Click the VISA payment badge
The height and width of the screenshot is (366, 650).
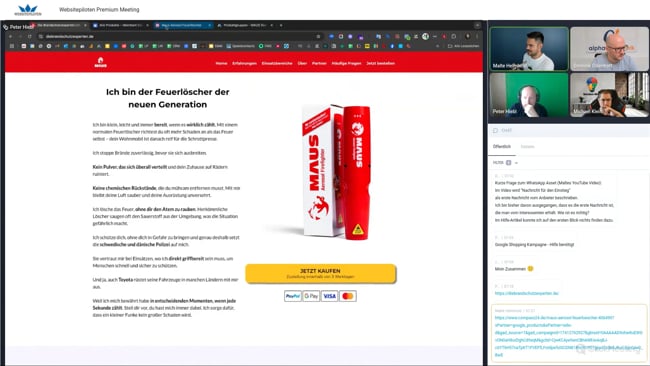click(330, 296)
